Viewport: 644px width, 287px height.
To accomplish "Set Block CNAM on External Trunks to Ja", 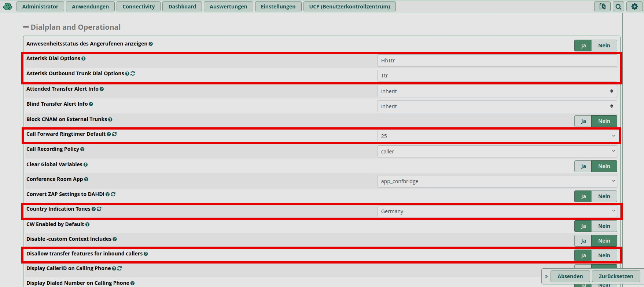I will pyautogui.click(x=583, y=121).
